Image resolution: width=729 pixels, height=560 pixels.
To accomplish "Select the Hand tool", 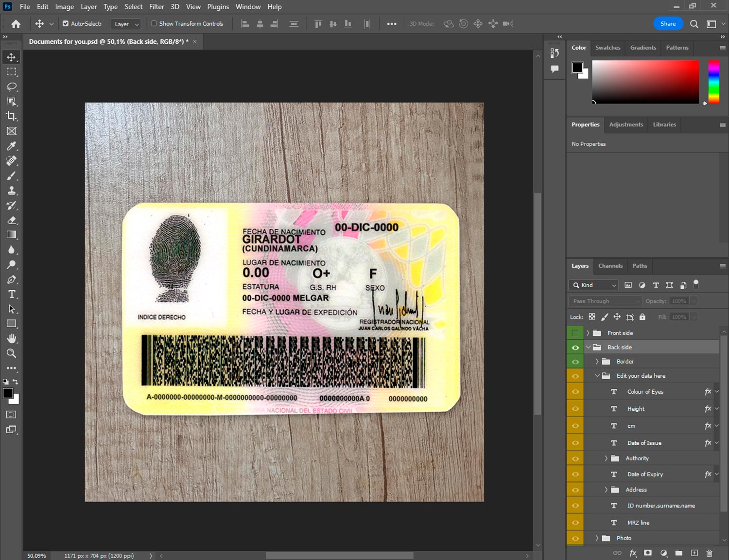I will pyautogui.click(x=11, y=338).
